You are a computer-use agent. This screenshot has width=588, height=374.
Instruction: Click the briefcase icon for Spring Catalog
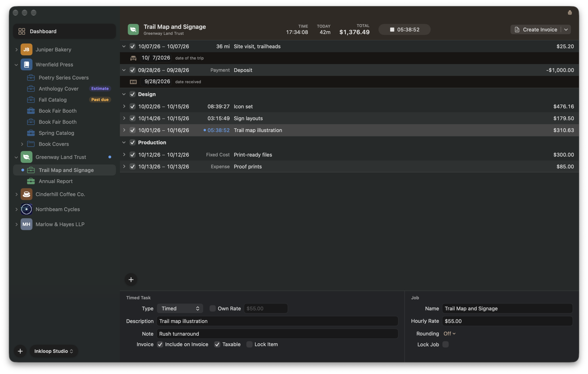click(31, 133)
